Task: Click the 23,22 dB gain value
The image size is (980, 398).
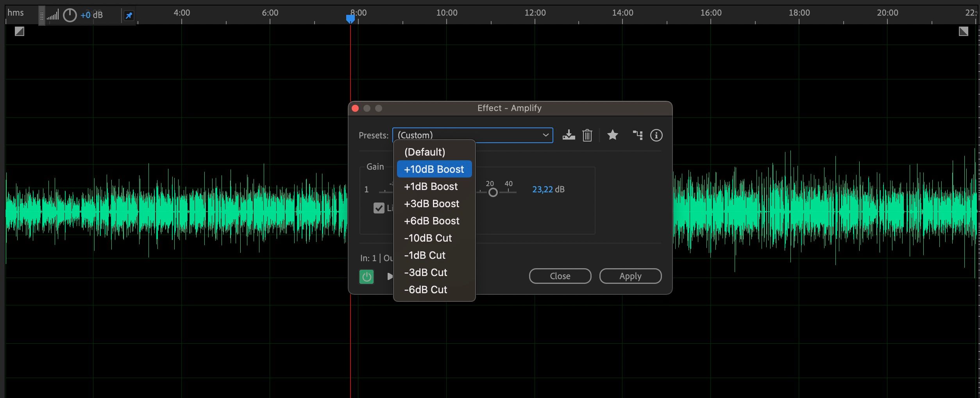Action: point(542,190)
